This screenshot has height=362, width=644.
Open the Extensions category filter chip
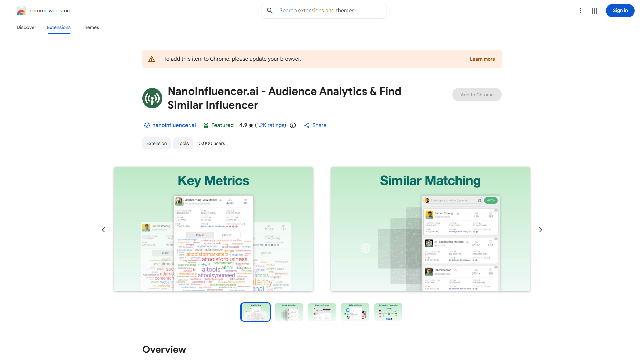(156, 143)
